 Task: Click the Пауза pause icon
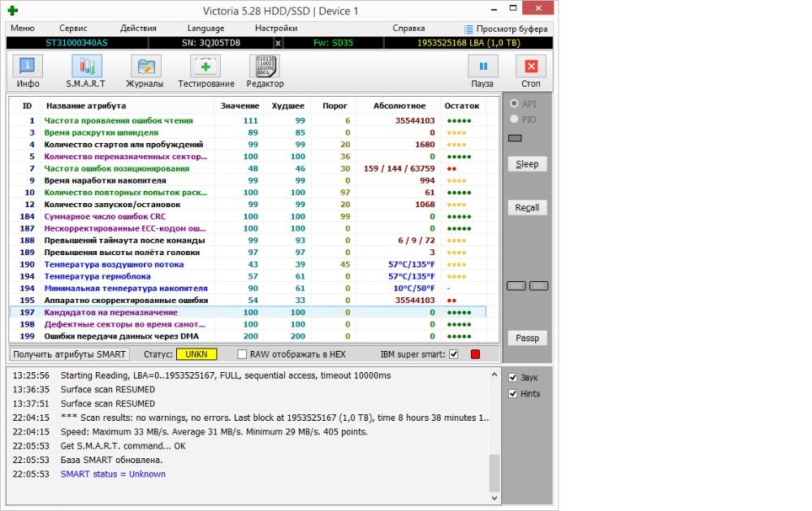coord(482,67)
